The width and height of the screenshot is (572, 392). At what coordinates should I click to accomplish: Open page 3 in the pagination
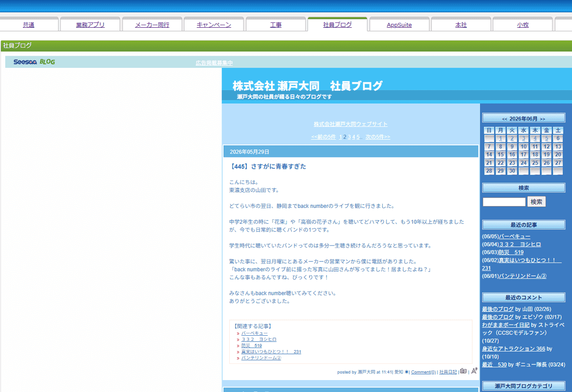coord(349,137)
